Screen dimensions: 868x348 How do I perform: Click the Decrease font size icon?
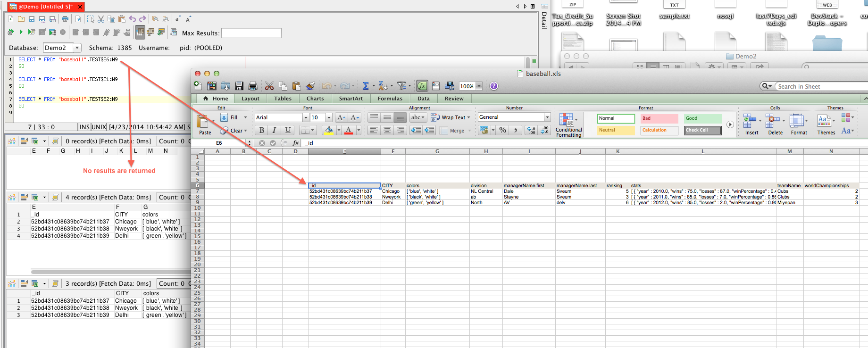pos(355,117)
